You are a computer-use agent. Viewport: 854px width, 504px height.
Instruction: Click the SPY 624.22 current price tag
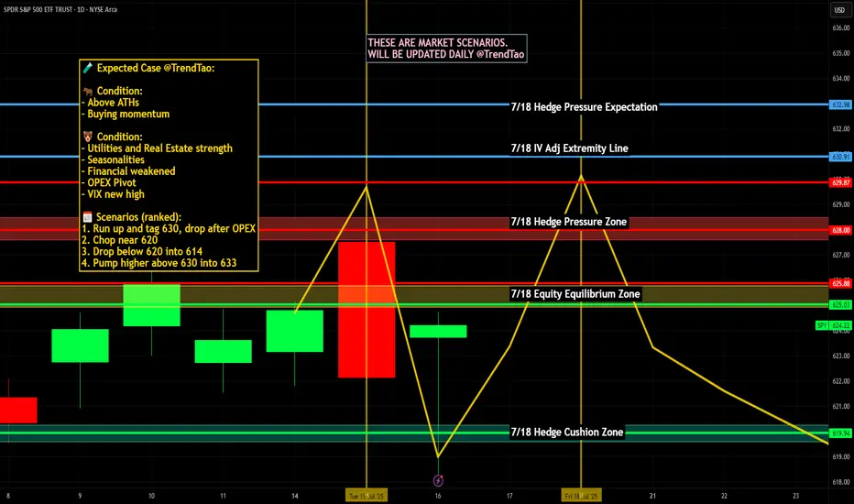(833, 325)
